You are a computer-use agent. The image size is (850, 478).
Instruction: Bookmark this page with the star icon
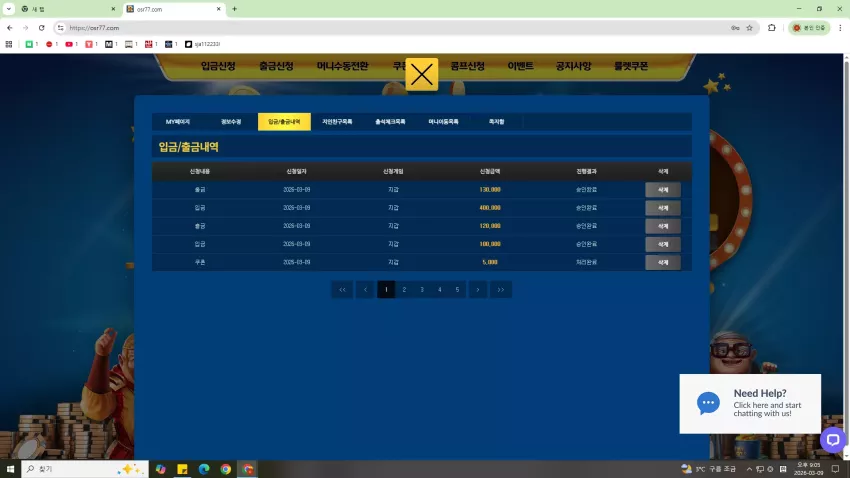(x=749, y=28)
